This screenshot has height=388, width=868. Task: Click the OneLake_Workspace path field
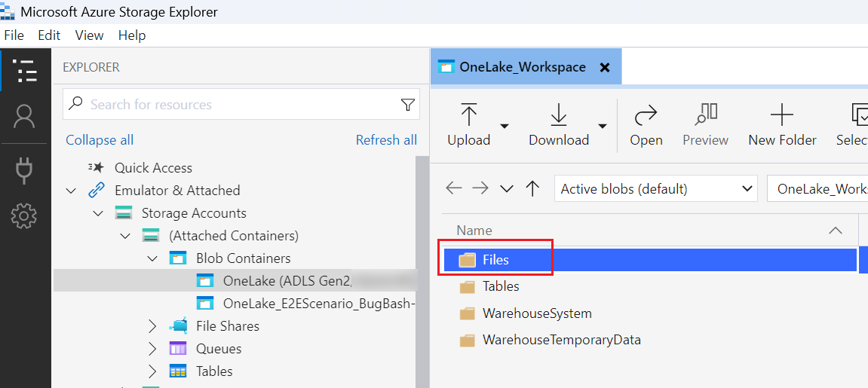point(817,189)
